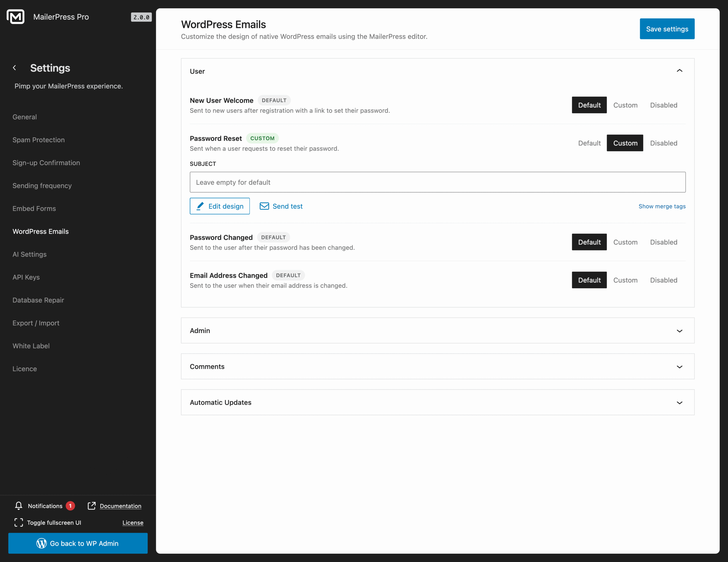Open the red notification count badge
This screenshot has height=562, width=728.
pos(70,506)
